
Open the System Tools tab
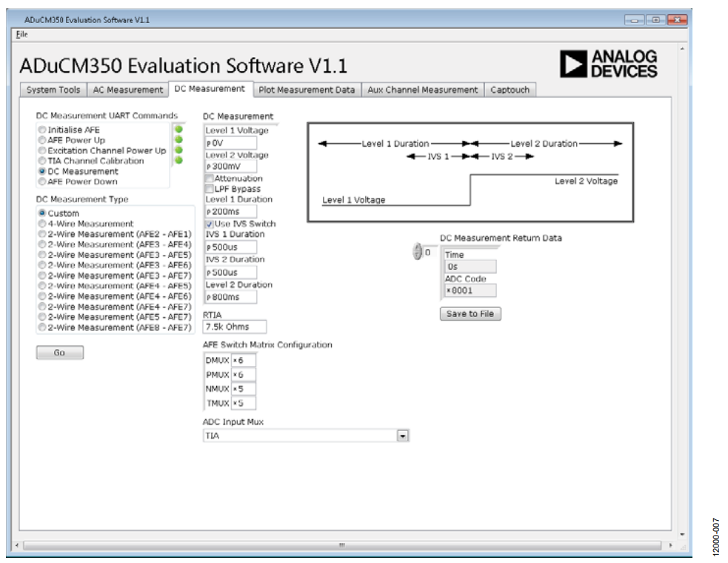[53, 90]
